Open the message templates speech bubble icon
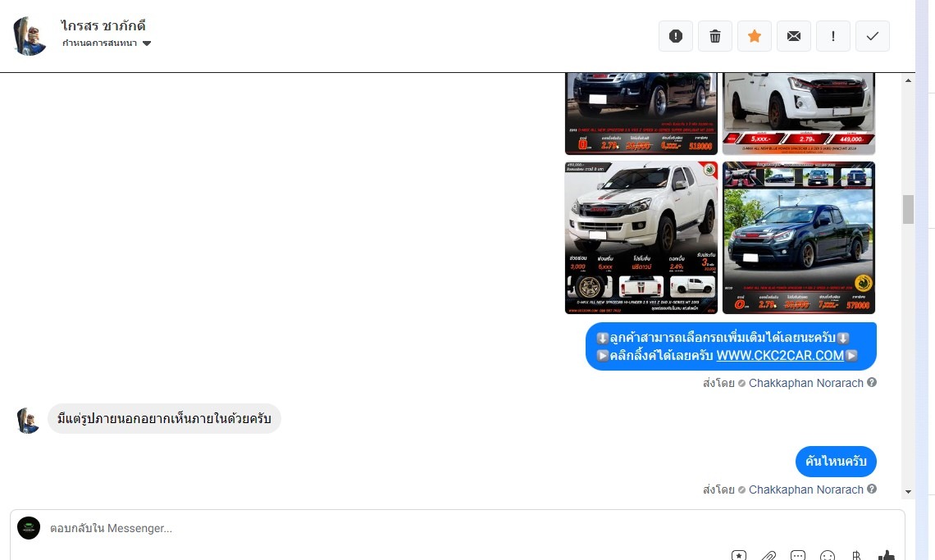935x560 pixels. (x=798, y=555)
